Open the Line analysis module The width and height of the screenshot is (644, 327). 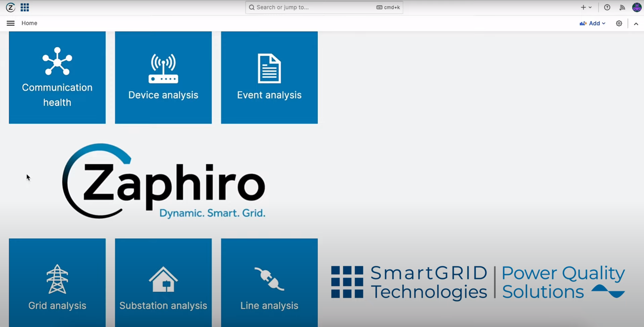[x=269, y=282]
